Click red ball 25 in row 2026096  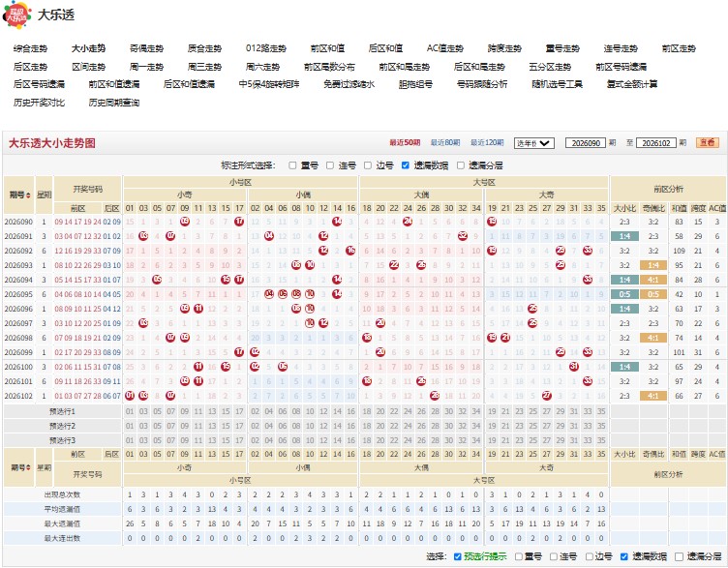coord(532,309)
